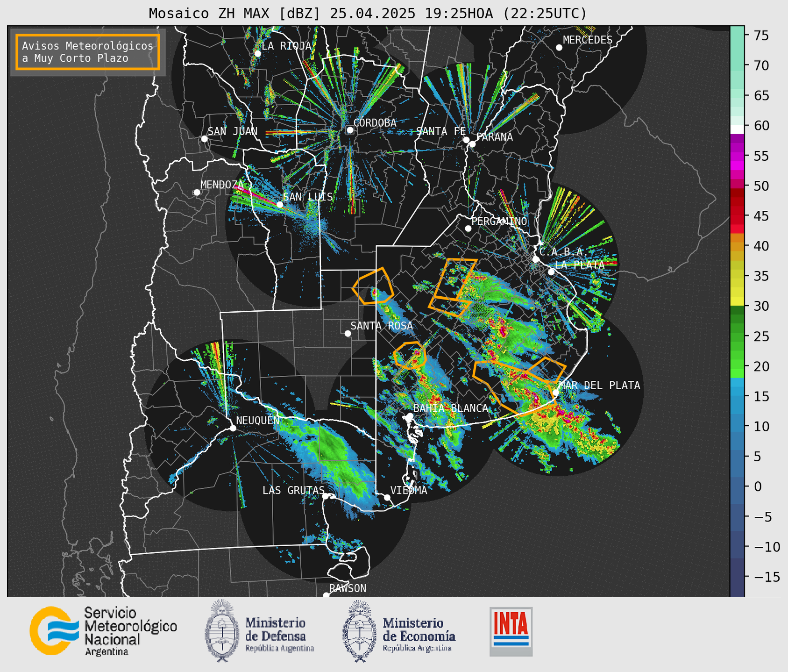This screenshot has width=788, height=672.
Task: Click the NEUQUEN label text
Action: (258, 421)
